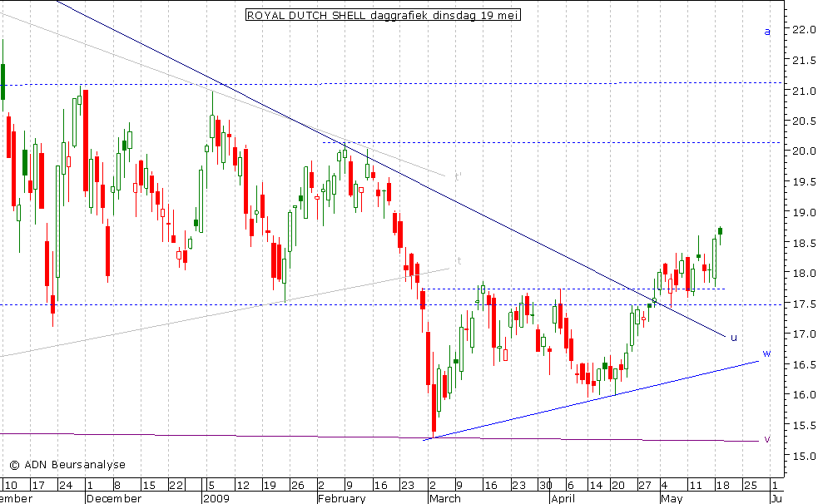Click the 19.5 price axis label

(803, 182)
